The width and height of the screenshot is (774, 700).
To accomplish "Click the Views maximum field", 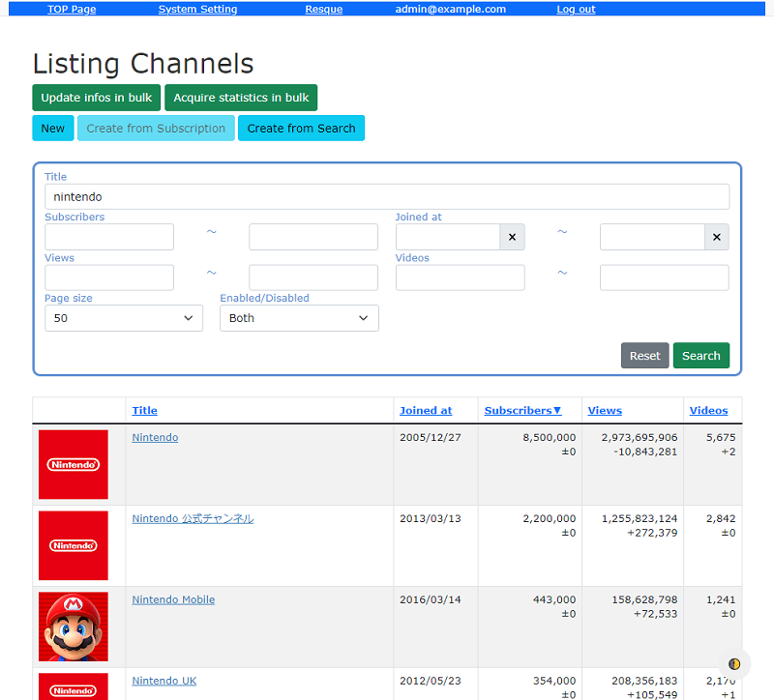I will pyautogui.click(x=313, y=277).
